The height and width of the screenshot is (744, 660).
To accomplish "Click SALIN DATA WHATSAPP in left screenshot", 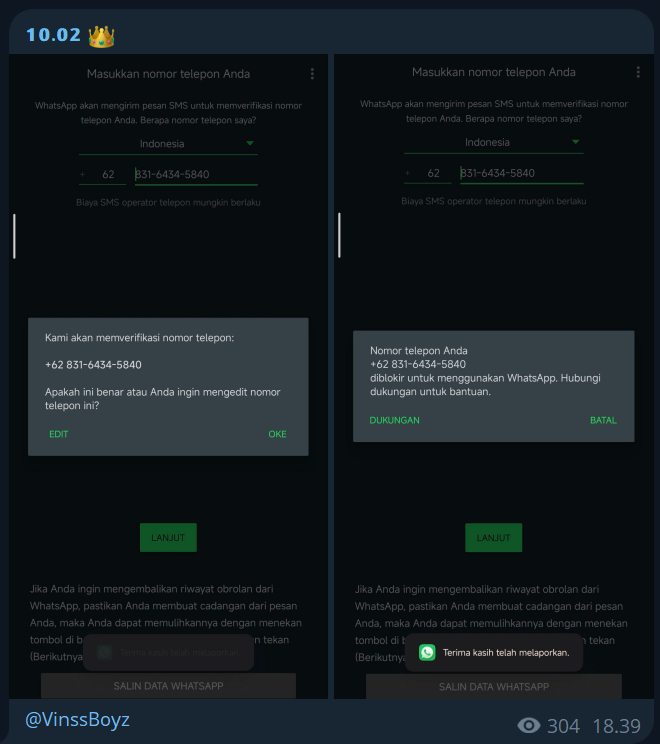I will 168,686.
